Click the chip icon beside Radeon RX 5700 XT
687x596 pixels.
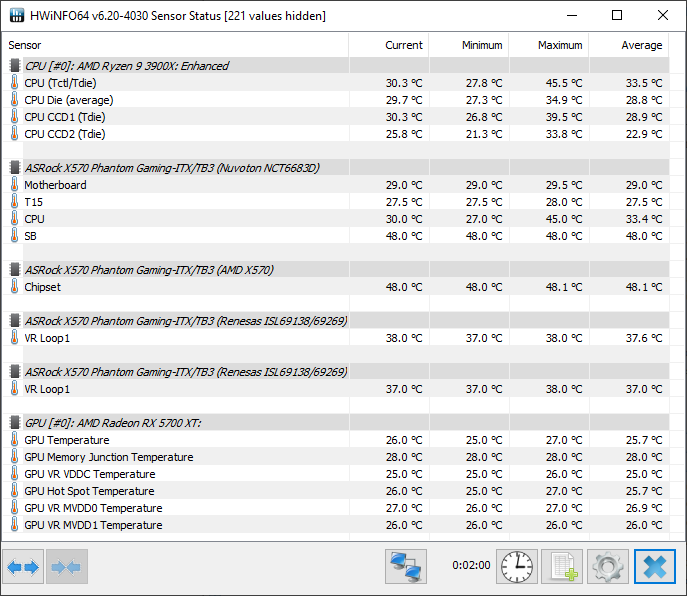[14, 423]
